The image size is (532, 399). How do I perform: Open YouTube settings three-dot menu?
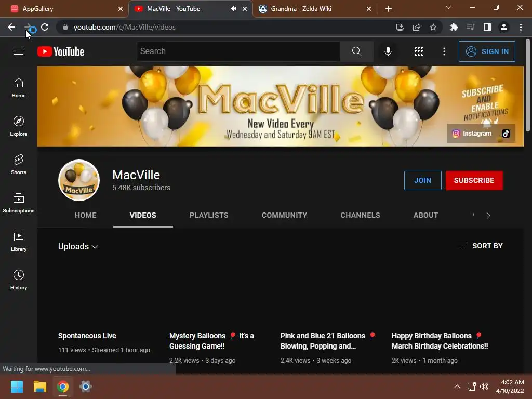[x=444, y=51]
